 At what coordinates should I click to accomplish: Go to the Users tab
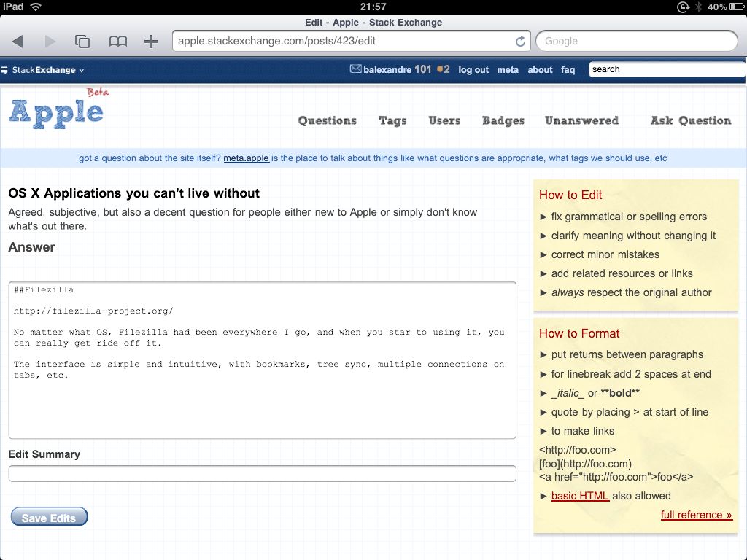(x=444, y=120)
